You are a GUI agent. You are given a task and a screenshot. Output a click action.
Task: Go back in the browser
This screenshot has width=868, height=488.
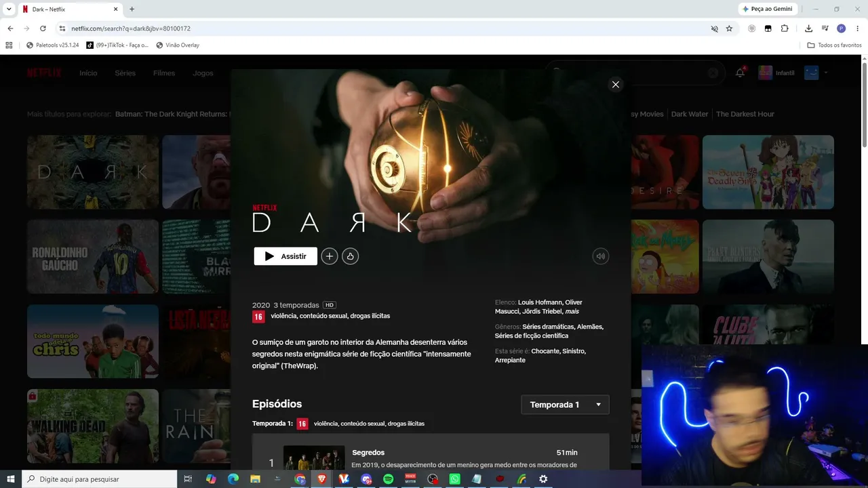pyautogui.click(x=10, y=28)
